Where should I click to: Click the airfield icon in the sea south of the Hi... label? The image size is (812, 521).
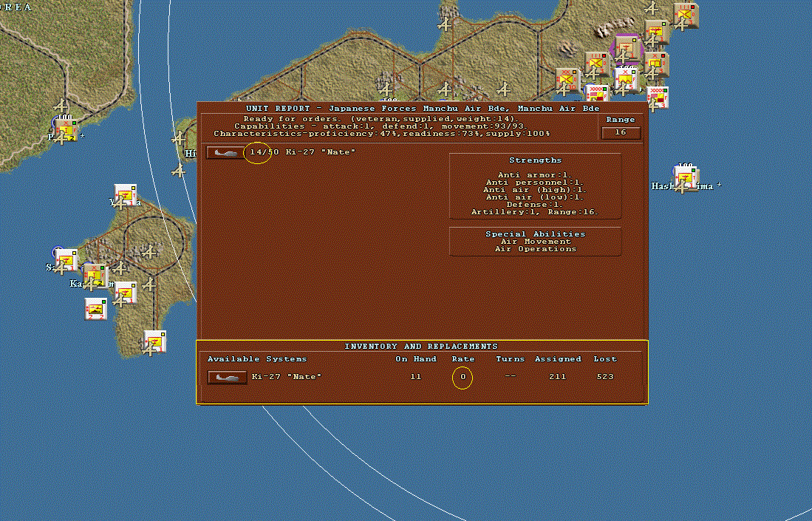[178, 170]
